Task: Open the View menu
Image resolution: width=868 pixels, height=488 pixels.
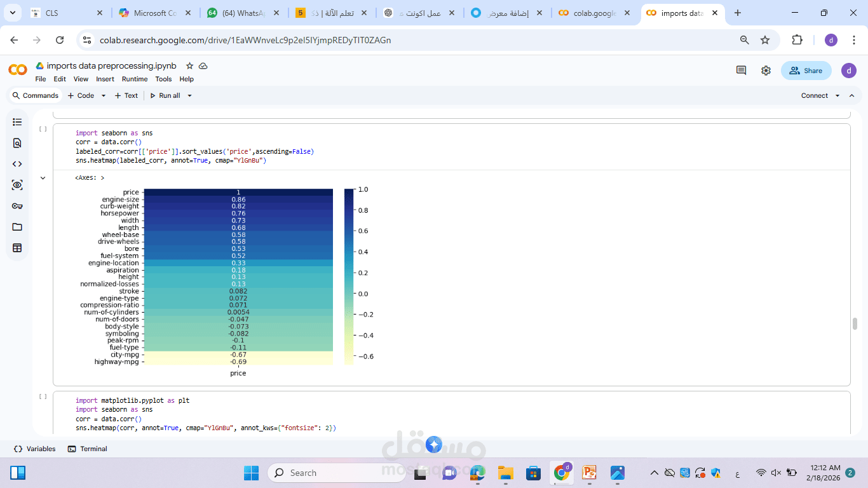Action: pyautogui.click(x=81, y=79)
